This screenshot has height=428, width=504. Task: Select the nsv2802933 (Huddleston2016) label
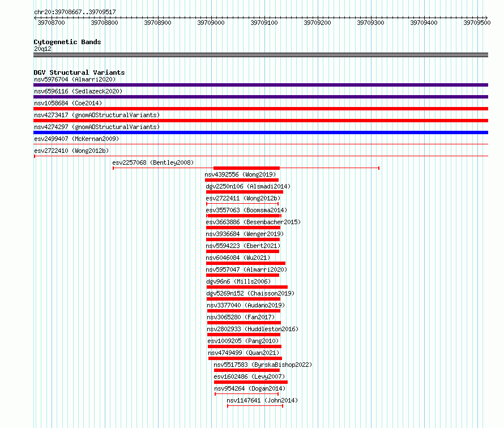253,329
